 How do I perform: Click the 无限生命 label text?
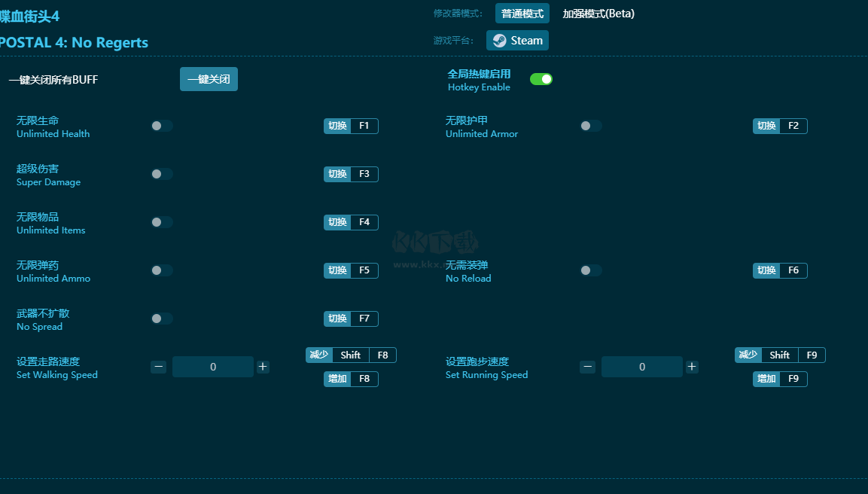pos(38,120)
